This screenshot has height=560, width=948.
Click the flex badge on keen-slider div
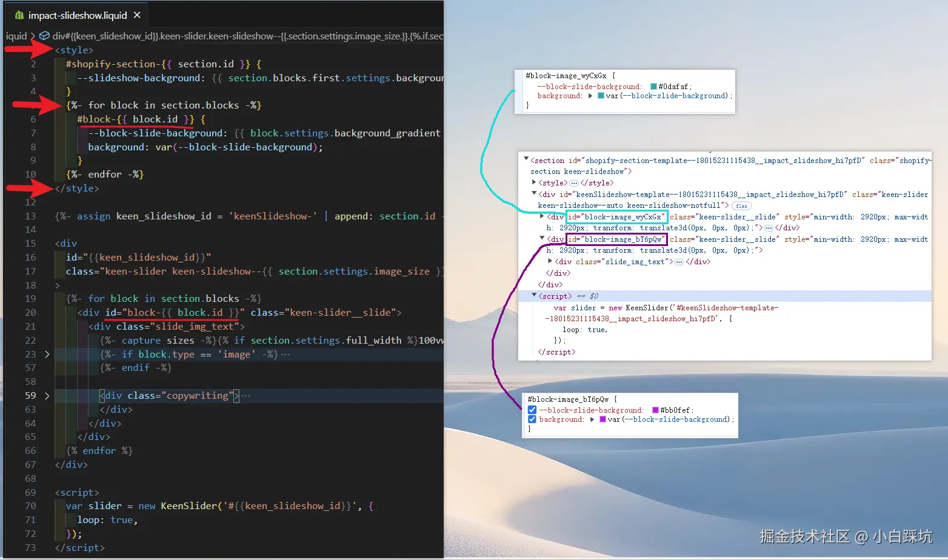coord(741,205)
